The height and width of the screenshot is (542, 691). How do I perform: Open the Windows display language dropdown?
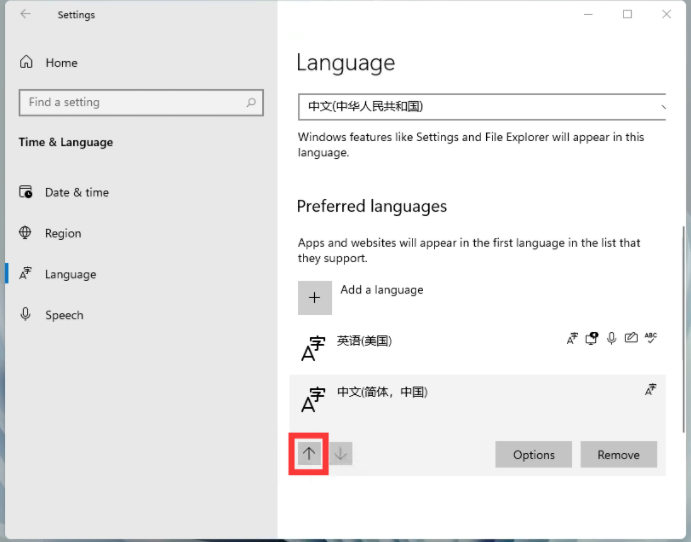482,106
